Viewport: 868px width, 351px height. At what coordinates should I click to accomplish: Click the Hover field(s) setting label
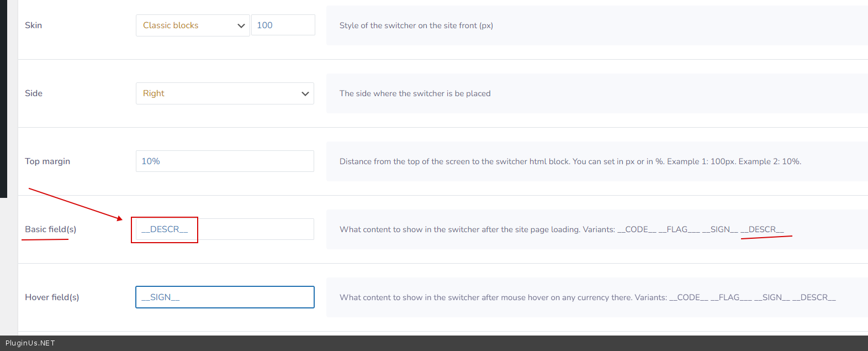tap(52, 297)
